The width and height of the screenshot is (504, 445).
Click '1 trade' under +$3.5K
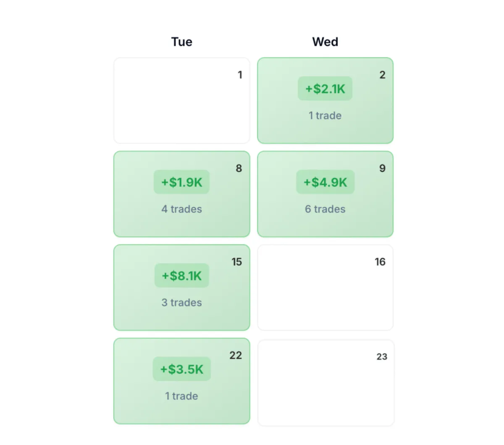coord(181,396)
